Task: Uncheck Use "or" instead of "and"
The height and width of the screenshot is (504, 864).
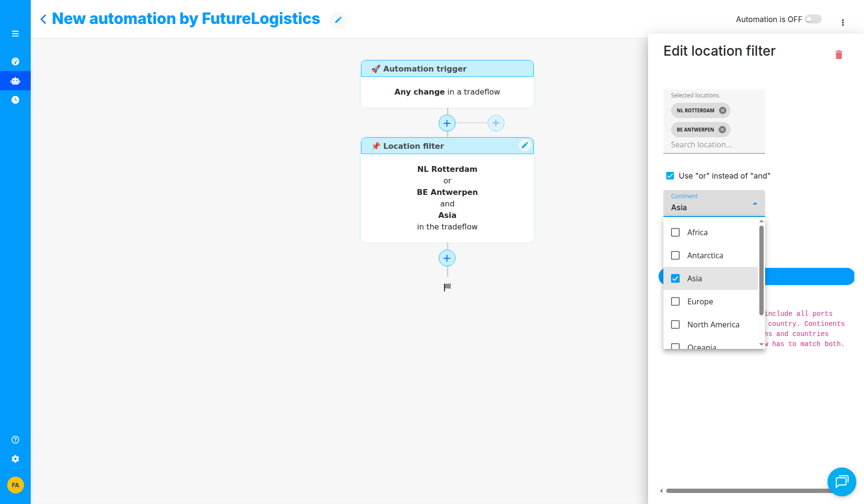Action: pos(670,176)
